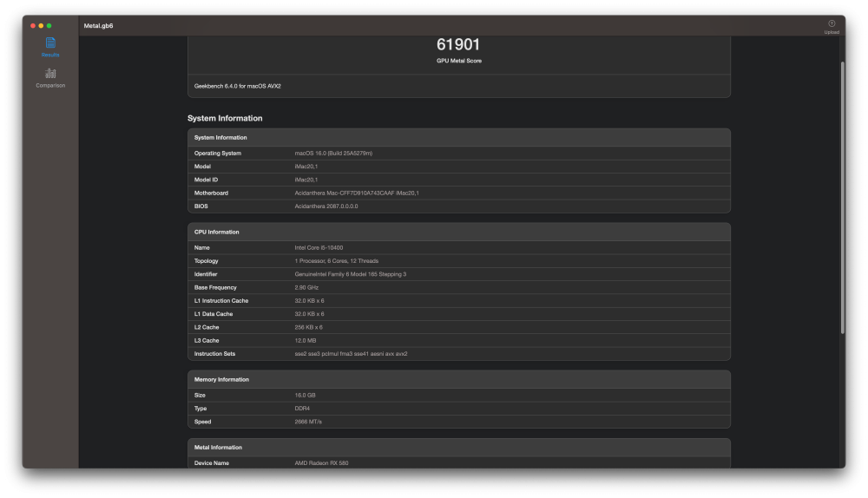Click the red close window button

pyautogui.click(x=33, y=26)
